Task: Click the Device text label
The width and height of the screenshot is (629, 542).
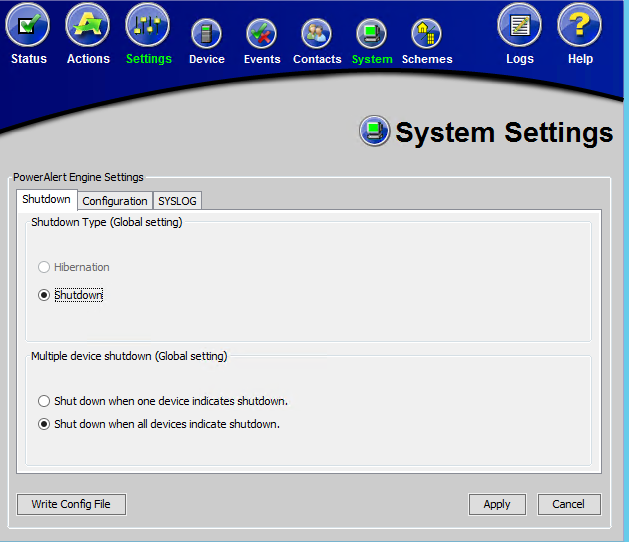Action: 207,59
